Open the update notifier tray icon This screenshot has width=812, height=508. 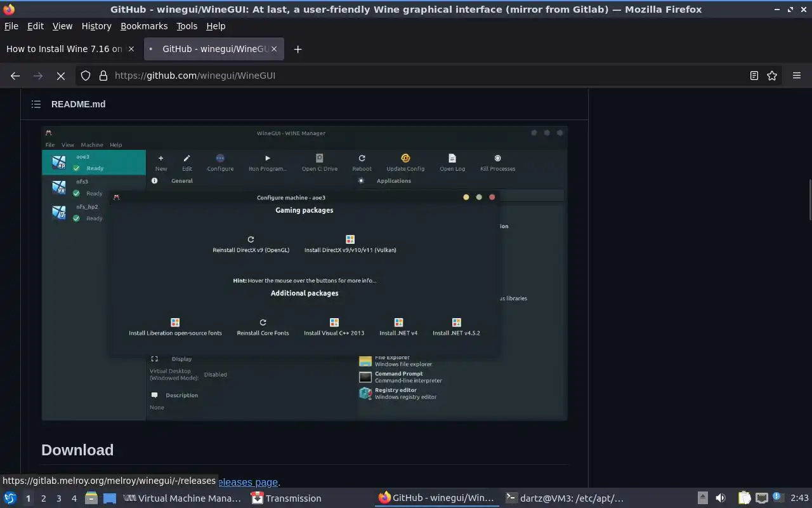[778, 498]
